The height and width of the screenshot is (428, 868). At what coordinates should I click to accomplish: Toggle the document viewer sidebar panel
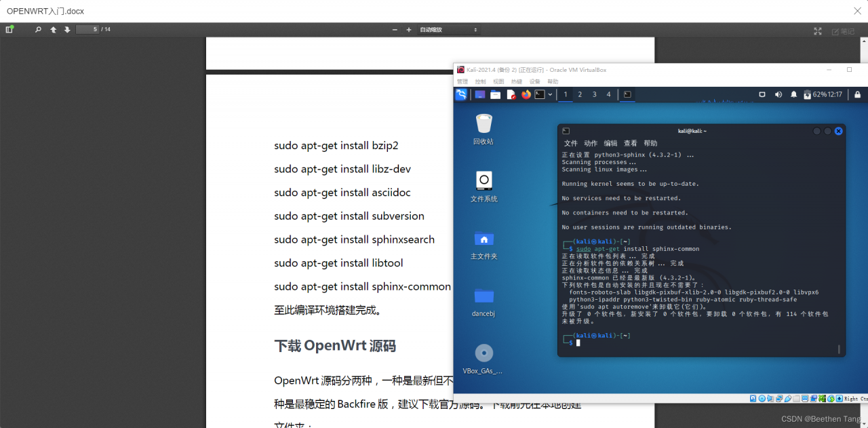coord(9,30)
